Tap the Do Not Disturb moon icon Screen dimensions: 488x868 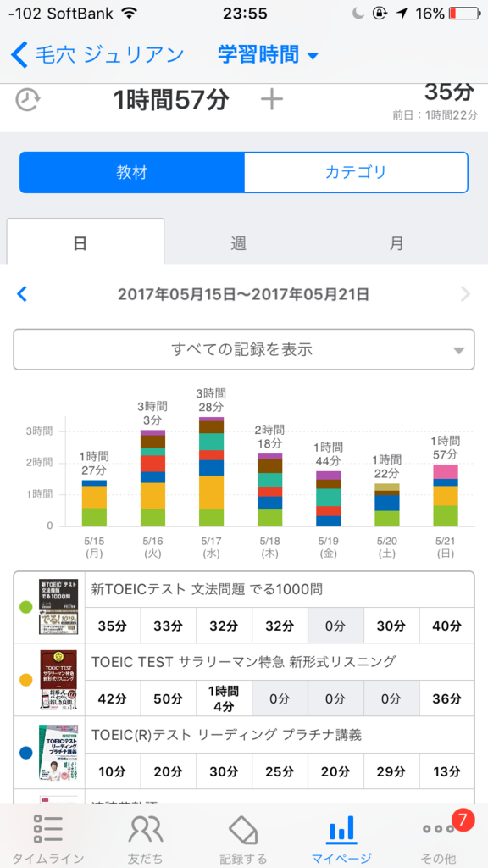point(358,14)
